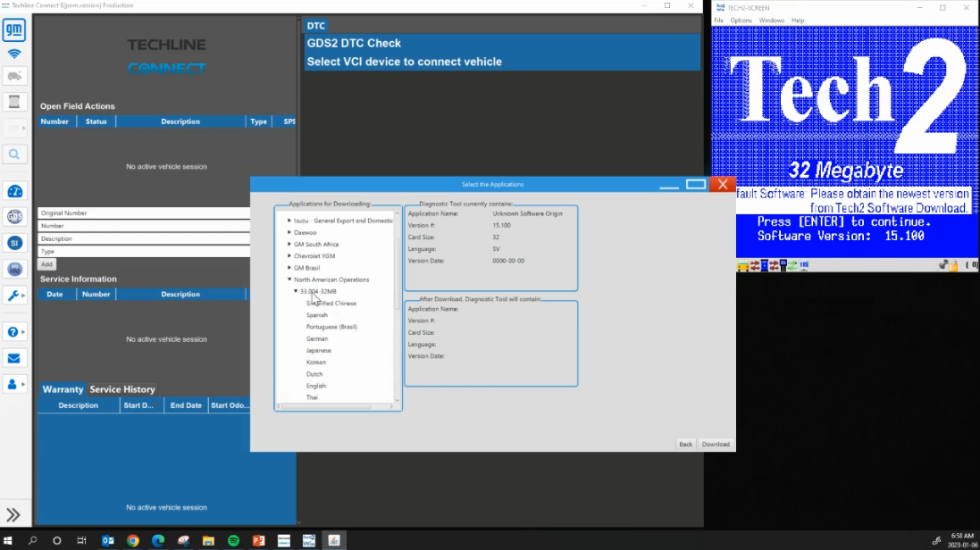Open the vehicle truck icon in the sidebar
The image size is (980, 550).
[x=13, y=76]
